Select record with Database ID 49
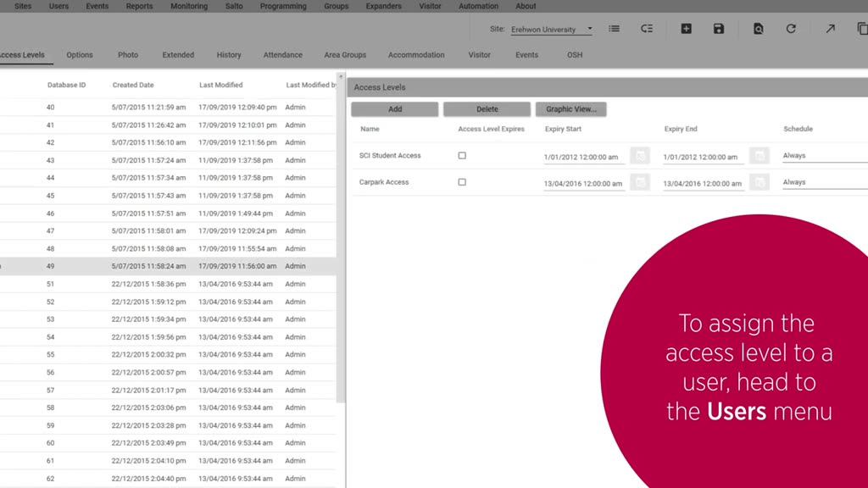The image size is (868, 488). click(168, 266)
